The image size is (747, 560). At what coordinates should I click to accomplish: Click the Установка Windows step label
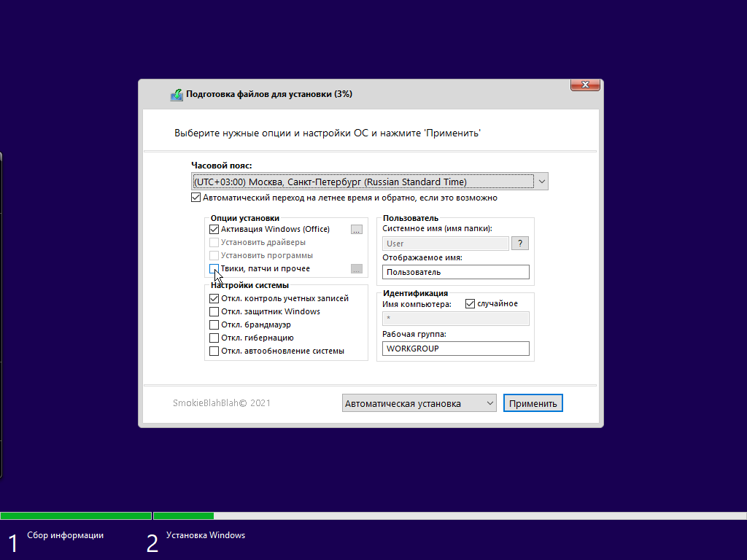[206, 535]
